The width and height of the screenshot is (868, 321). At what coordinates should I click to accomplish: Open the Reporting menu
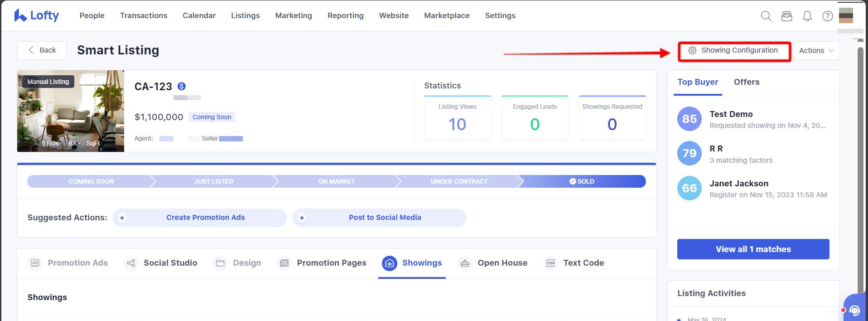coord(346,15)
